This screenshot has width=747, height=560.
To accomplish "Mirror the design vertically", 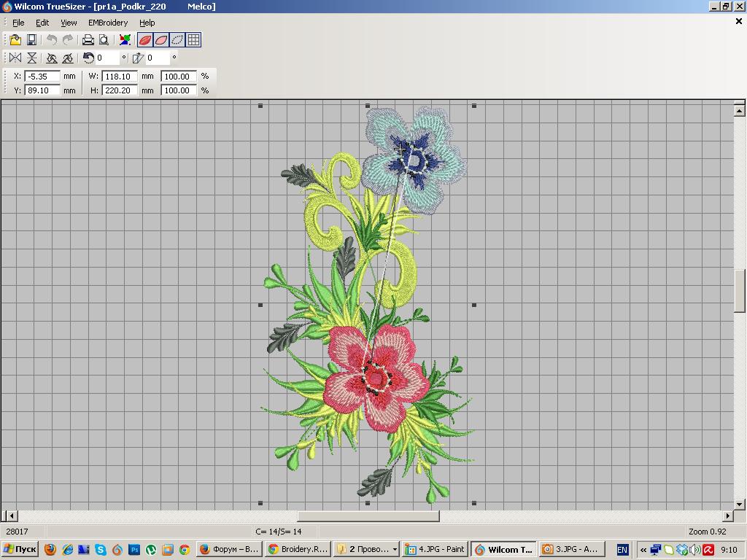I will [32, 58].
